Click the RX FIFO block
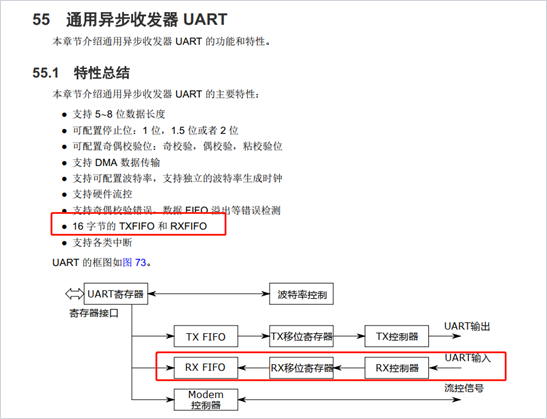547x419 pixels. point(206,368)
